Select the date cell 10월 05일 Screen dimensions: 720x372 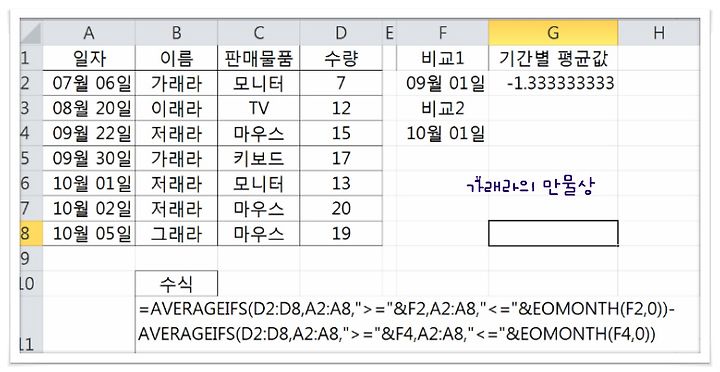point(89,233)
